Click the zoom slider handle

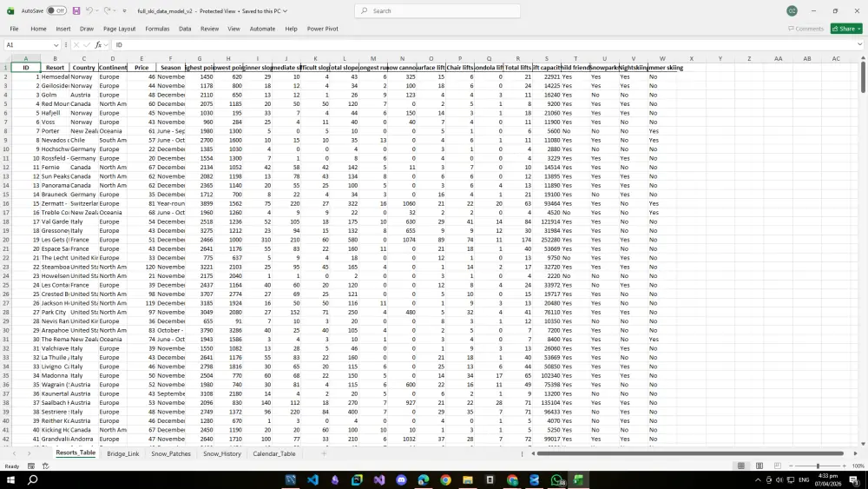tap(818, 466)
